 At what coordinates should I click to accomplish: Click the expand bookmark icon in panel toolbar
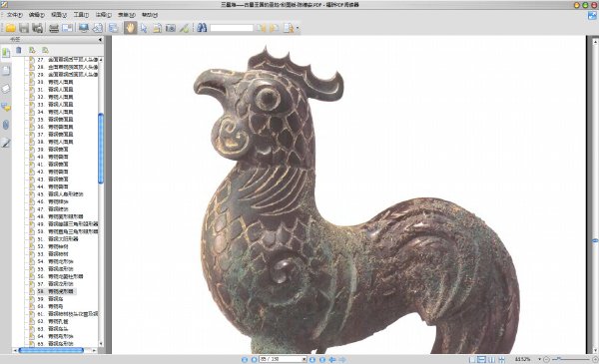coord(32,50)
